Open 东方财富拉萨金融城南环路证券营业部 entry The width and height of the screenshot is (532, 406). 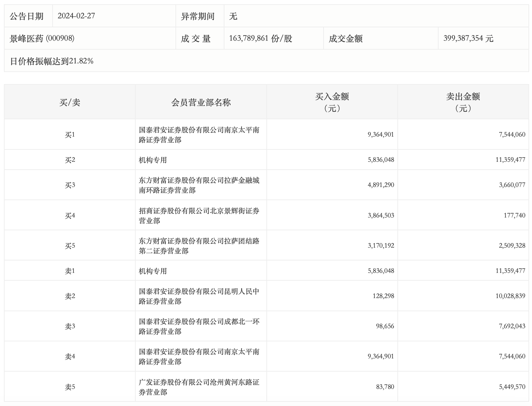pos(199,185)
